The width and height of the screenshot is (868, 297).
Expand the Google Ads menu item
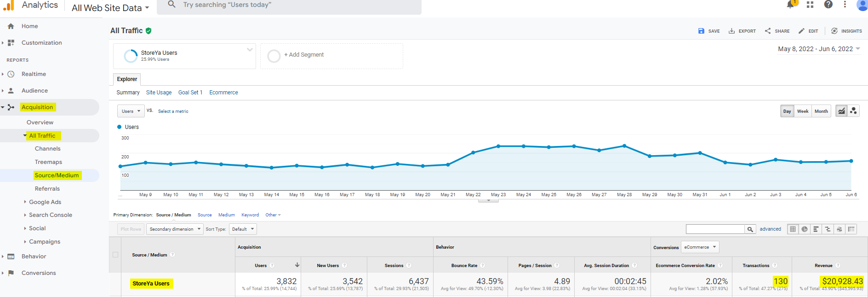(x=45, y=202)
